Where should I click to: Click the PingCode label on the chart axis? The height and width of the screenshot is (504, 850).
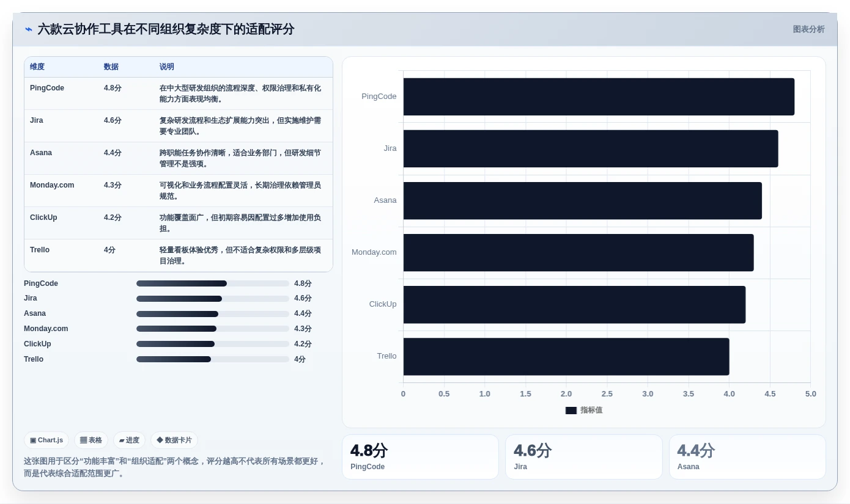coord(379,97)
